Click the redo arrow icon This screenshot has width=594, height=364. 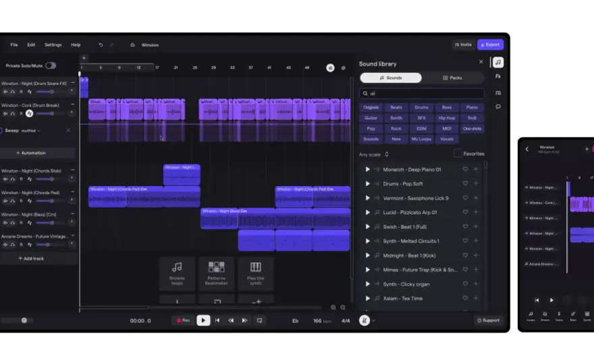[111, 44]
